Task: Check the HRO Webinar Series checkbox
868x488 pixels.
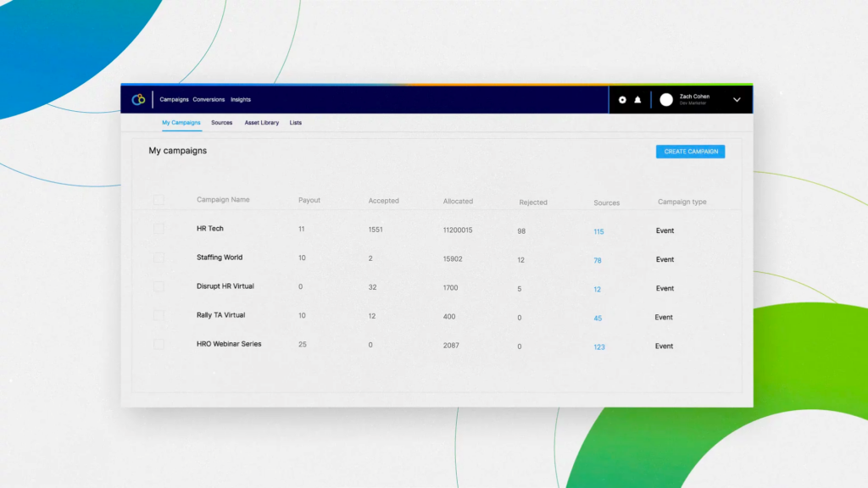Action: point(159,345)
